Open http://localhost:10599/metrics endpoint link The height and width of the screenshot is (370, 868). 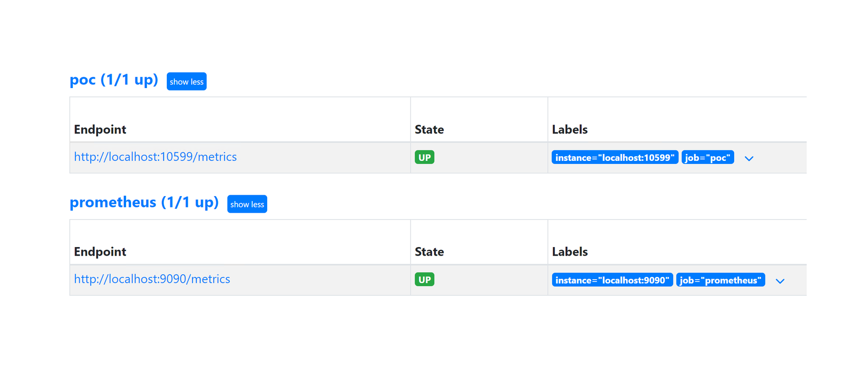click(155, 157)
